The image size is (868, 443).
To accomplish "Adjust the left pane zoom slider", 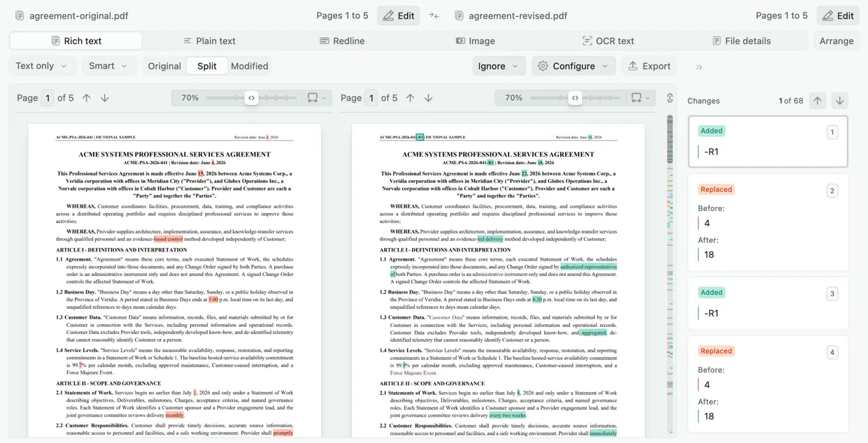I will 252,98.
